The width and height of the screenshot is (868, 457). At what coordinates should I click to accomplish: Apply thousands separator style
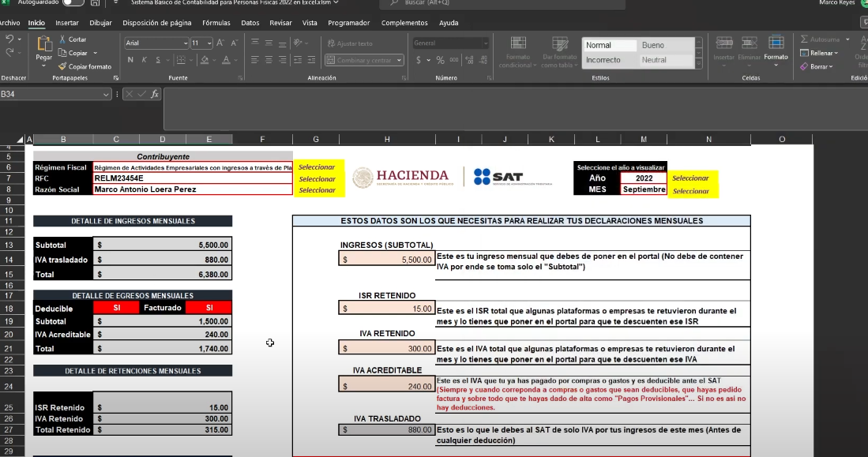point(454,60)
